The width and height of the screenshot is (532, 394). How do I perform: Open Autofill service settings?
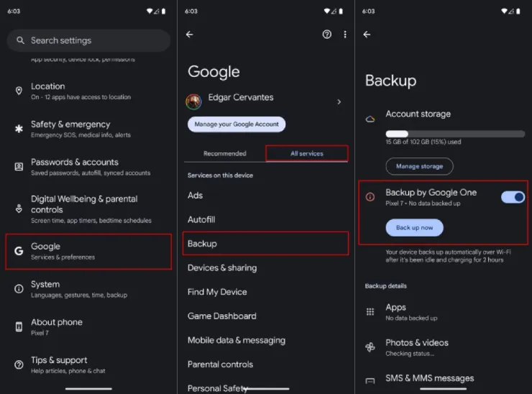click(x=265, y=219)
